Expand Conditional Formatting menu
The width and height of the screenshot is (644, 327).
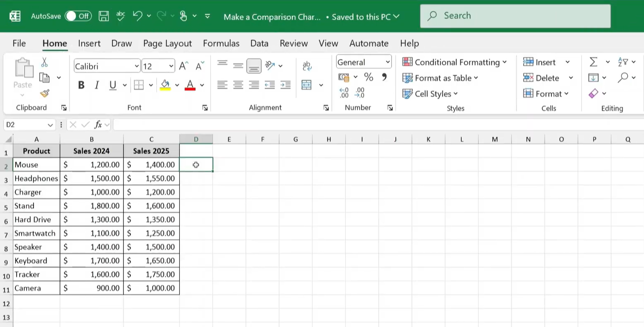[454, 62]
